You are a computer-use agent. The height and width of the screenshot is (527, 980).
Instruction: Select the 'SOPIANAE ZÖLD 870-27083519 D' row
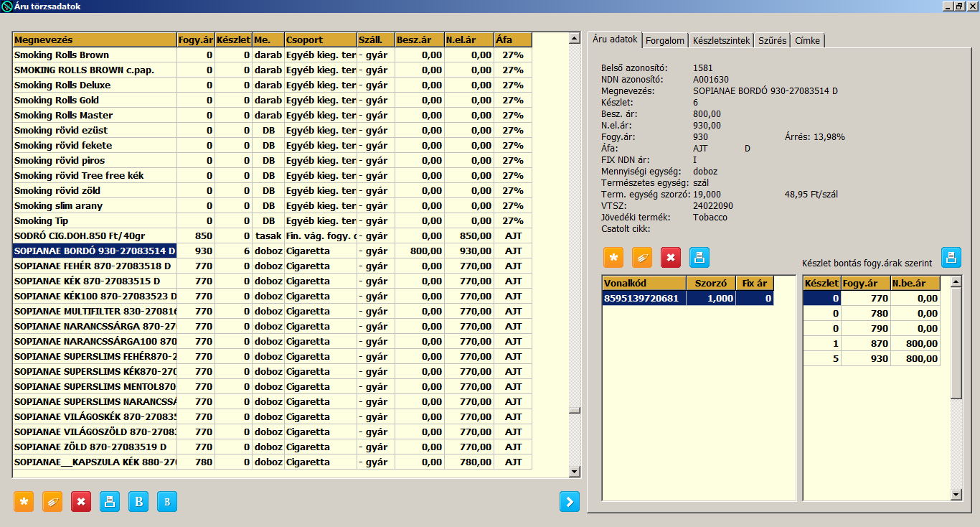(273, 447)
